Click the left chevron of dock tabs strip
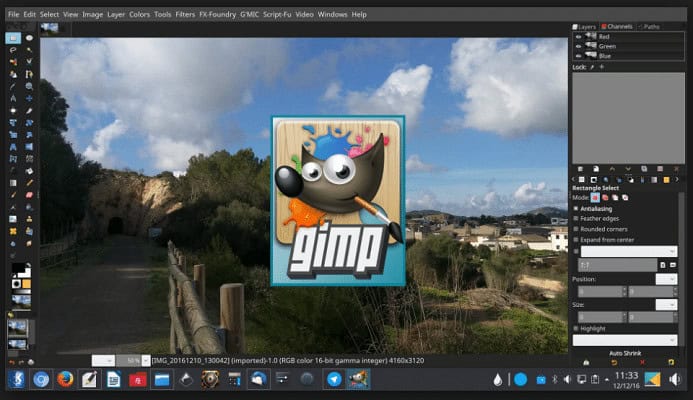 [574, 180]
